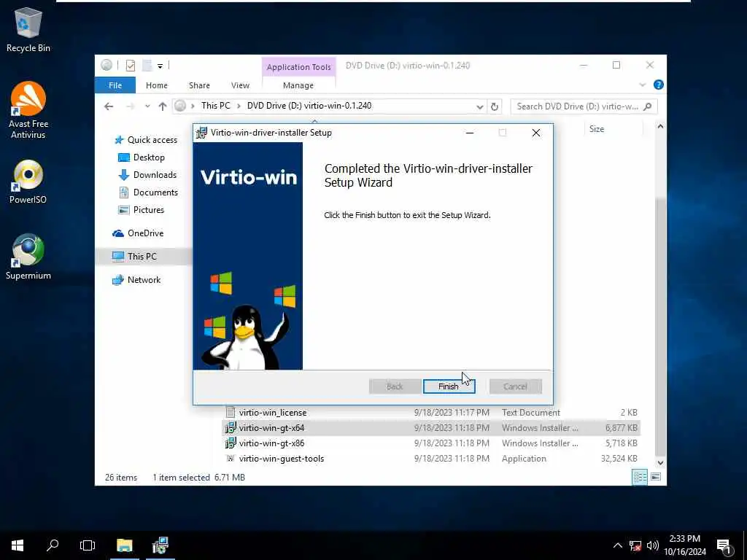The image size is (747, 560).
Task: Minimize the Virtio-win Setup dialog
Action: (x=470, y=133)
